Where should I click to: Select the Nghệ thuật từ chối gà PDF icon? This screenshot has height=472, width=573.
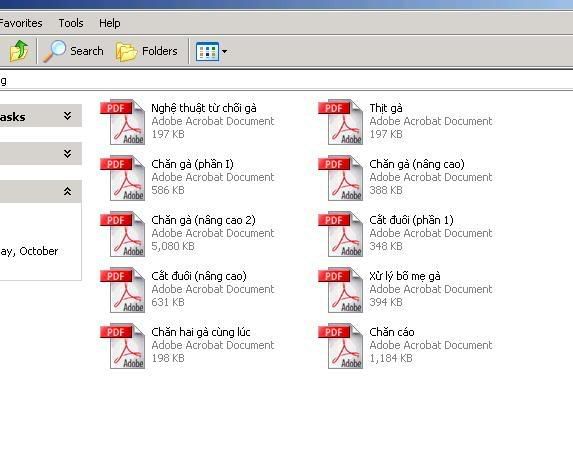tap(122, 122)
